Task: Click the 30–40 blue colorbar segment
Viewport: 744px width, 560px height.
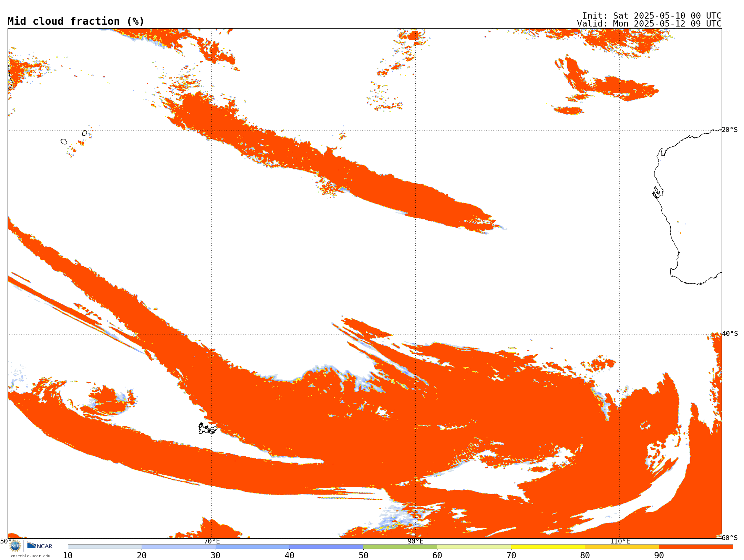Action: (x=252, y=547)
